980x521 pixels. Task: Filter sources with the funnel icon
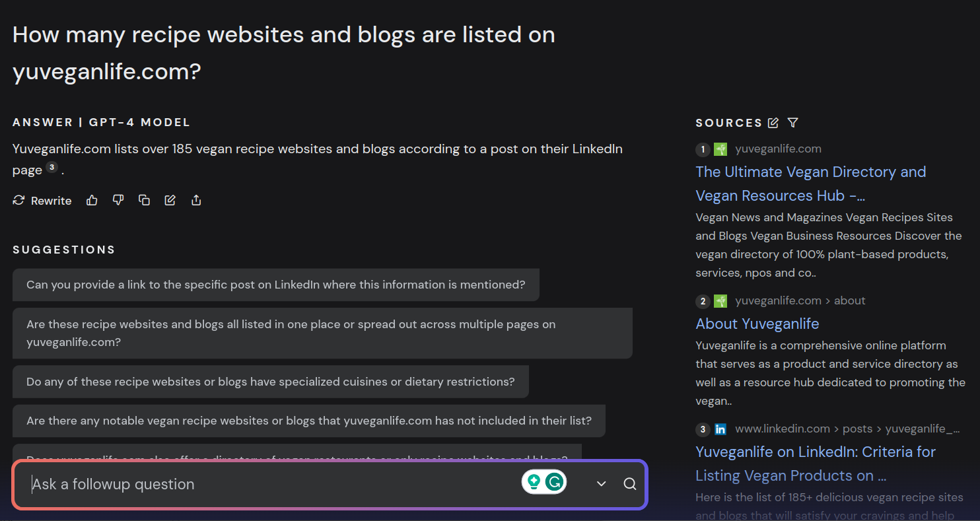(x=793, y=123)
